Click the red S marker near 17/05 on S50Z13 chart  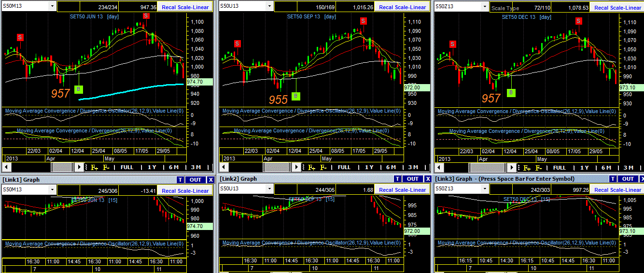[x=579, y=21]
